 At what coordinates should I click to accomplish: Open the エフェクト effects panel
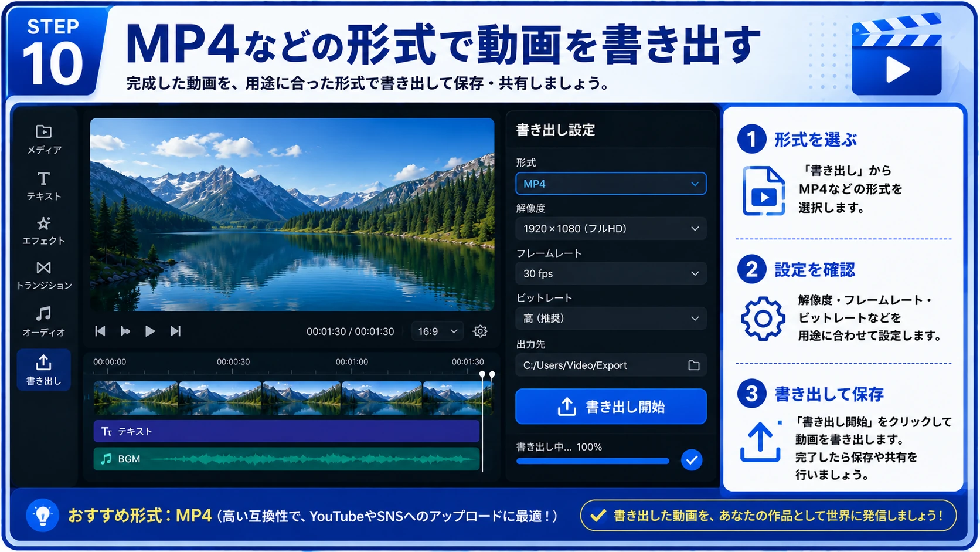click(44, 231)
